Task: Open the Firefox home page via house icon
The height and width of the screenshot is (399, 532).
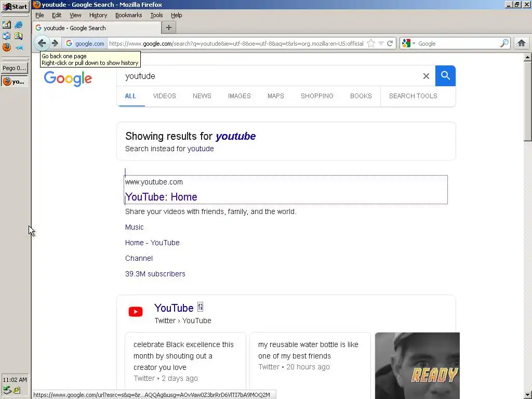Action: click(x=522, y=43)
